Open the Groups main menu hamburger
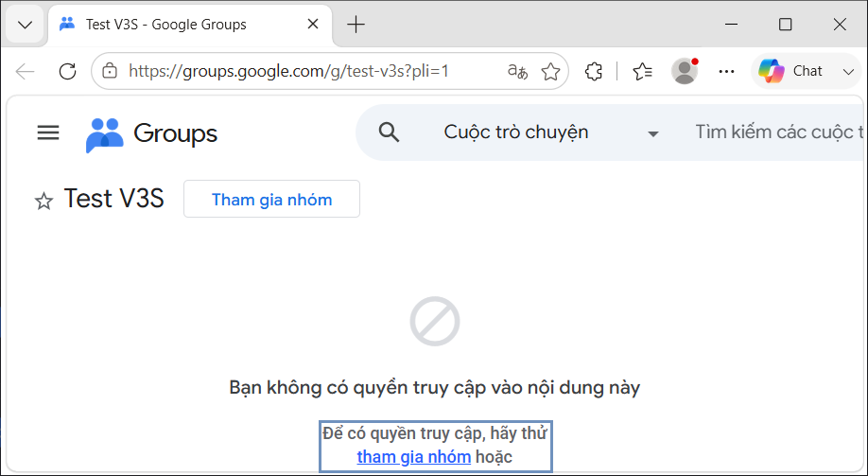Viewport: 868px width, 476px height. pos(48,132)
